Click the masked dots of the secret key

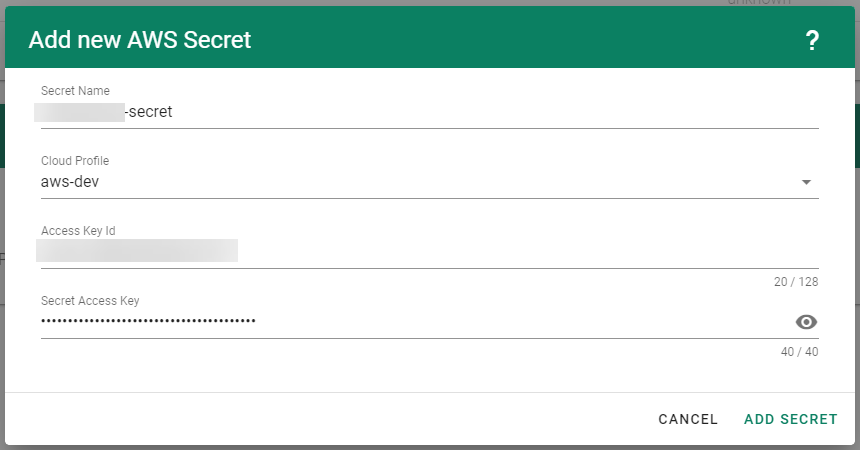pos(148,321)
